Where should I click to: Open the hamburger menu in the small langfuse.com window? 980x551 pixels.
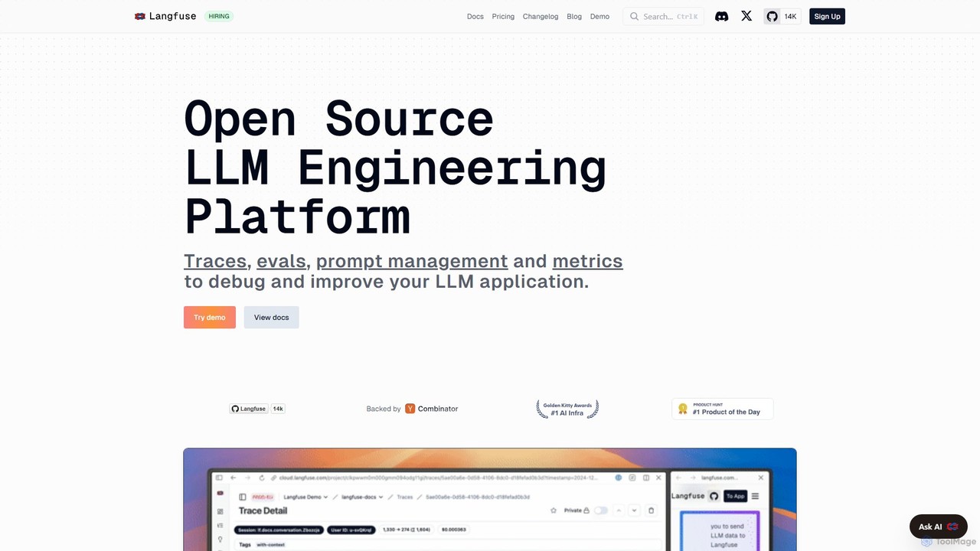[x=755, y=496]
